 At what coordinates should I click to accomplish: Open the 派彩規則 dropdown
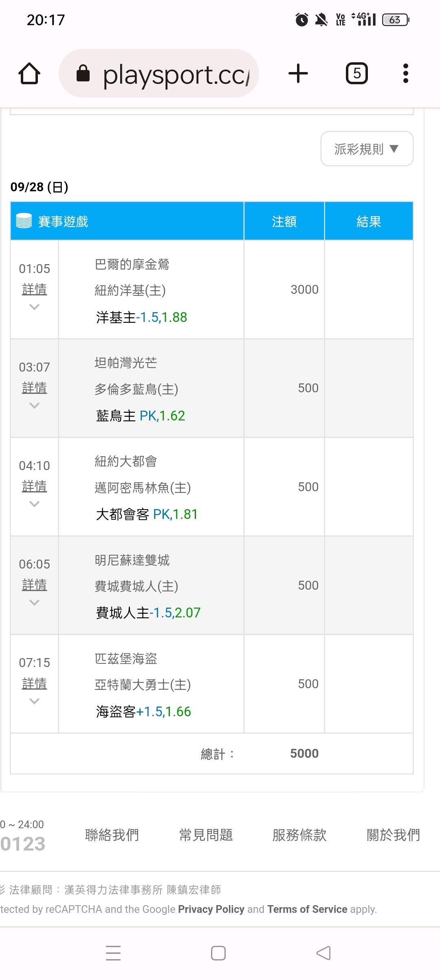pyautogui.click(x=367, y=149)
